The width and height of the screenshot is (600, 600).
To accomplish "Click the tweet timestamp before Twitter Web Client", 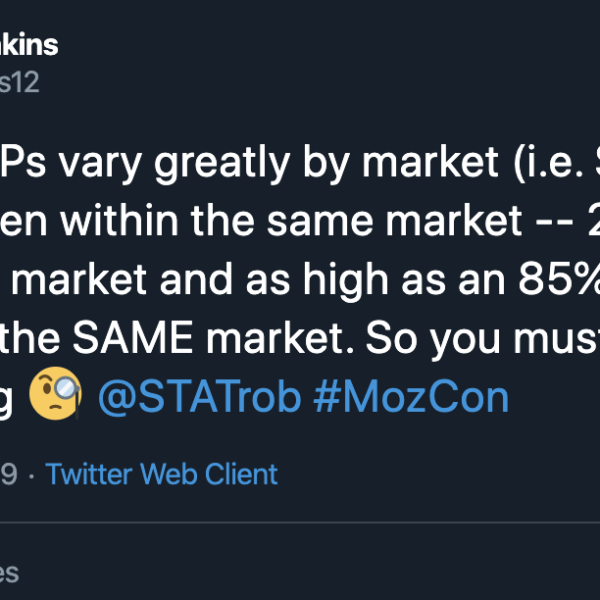I will pyautogui.click(x=10, y=473).
